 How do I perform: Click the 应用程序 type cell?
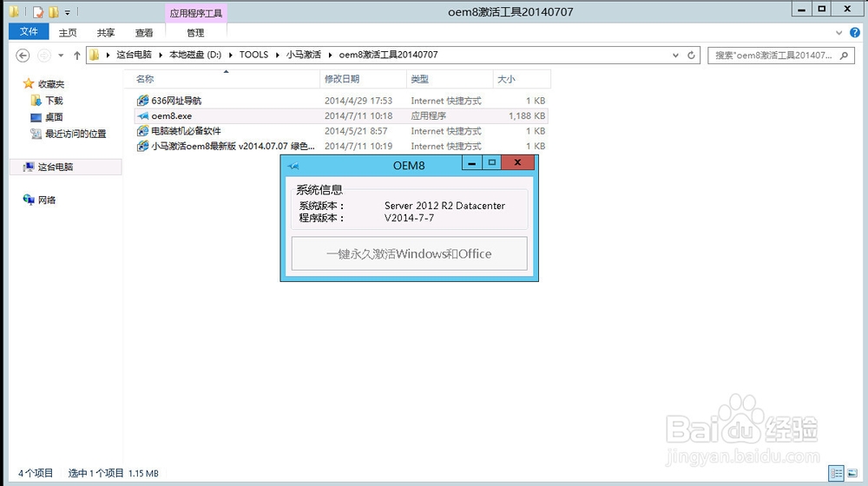tap(429, 115)
